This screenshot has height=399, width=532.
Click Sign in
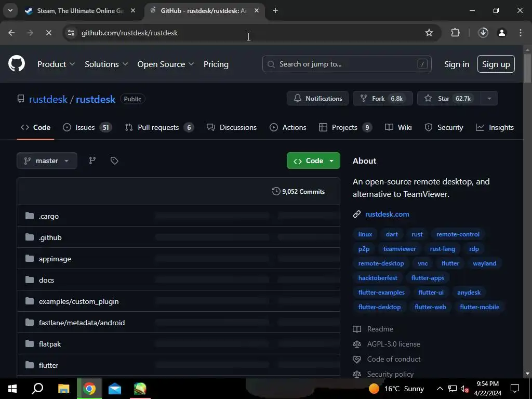tap(457, 64)
